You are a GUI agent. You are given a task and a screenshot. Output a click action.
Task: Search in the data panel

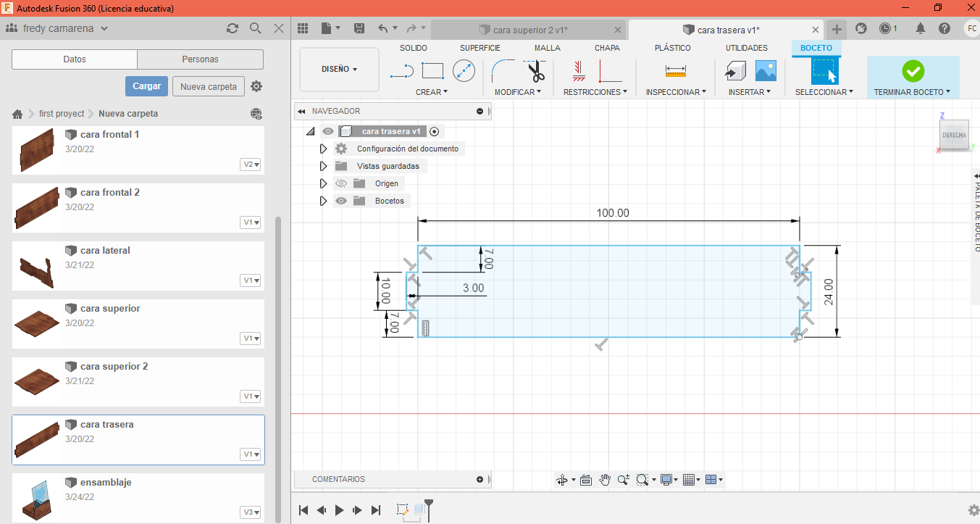click(x=255, y=28)
